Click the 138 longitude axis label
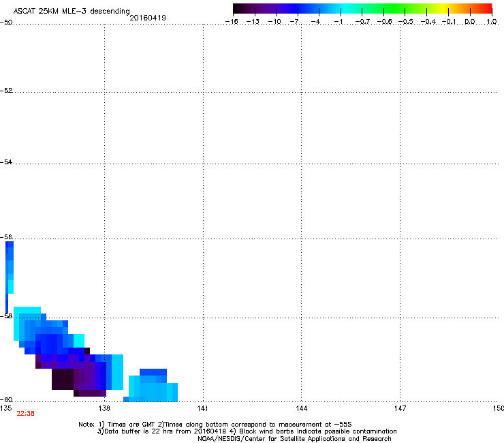 click(104, 408)
